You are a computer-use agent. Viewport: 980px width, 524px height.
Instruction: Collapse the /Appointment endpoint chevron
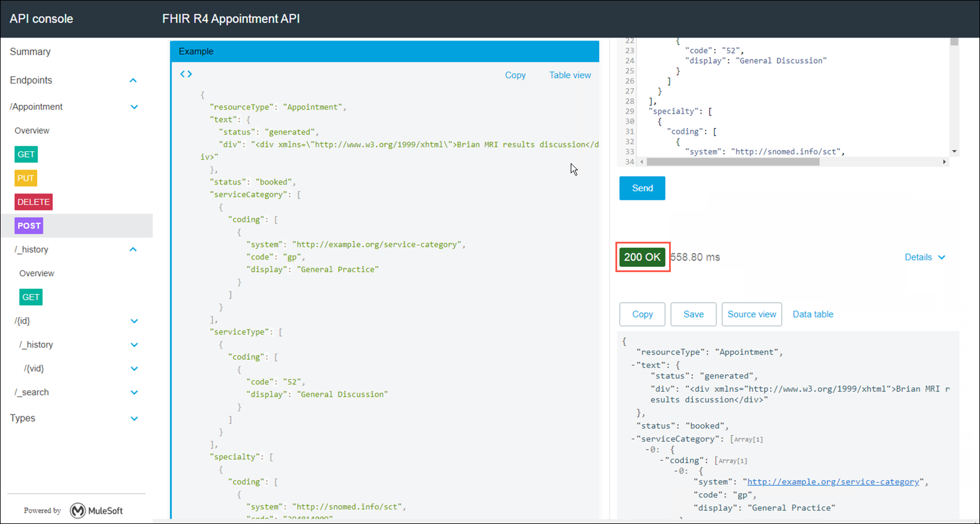coord(134,107)
